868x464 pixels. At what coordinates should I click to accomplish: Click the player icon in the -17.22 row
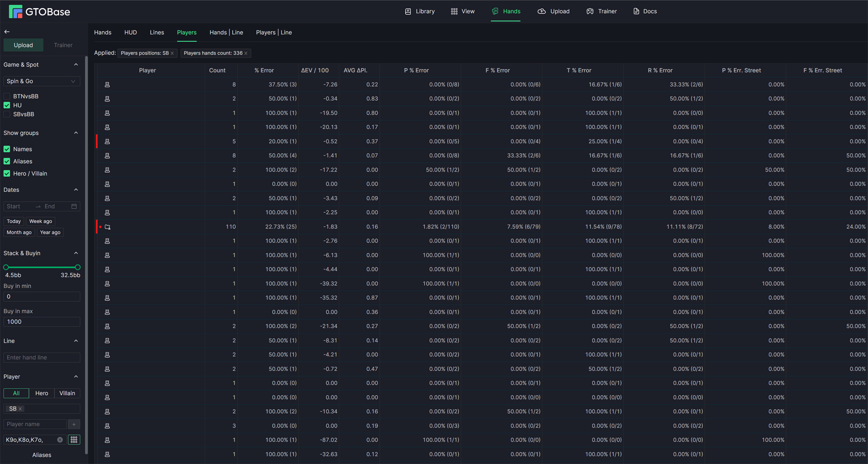107,170
